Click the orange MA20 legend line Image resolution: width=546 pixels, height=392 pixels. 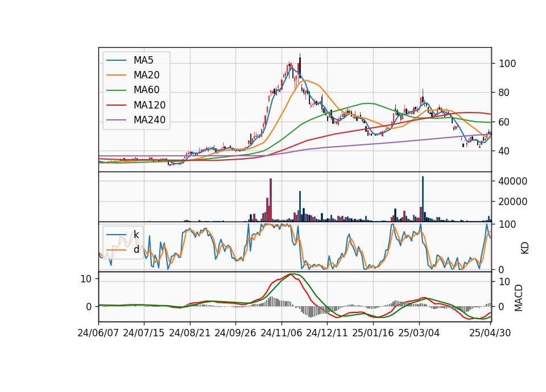tap(116, 75)
